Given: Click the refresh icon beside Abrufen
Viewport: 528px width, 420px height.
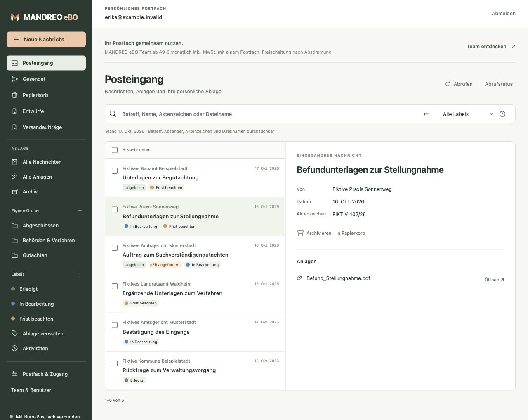Looking at the screenshot, I should 448,84.
